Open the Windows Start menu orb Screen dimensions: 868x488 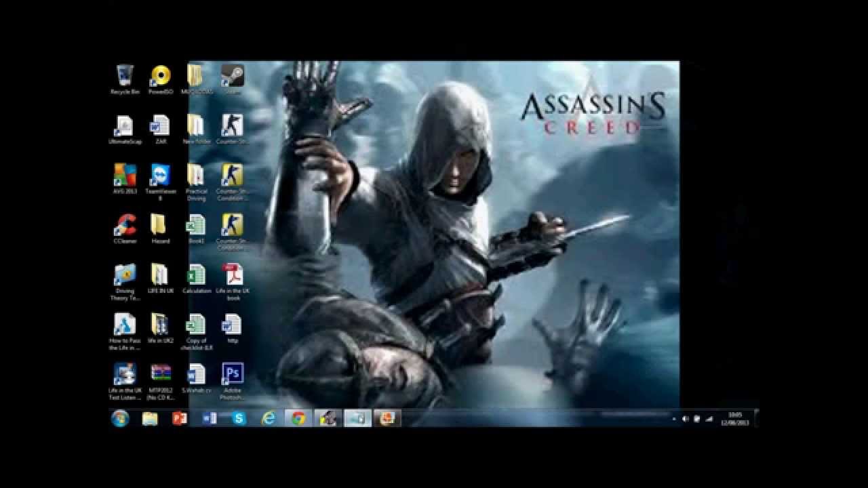click(x=120, y=418)
